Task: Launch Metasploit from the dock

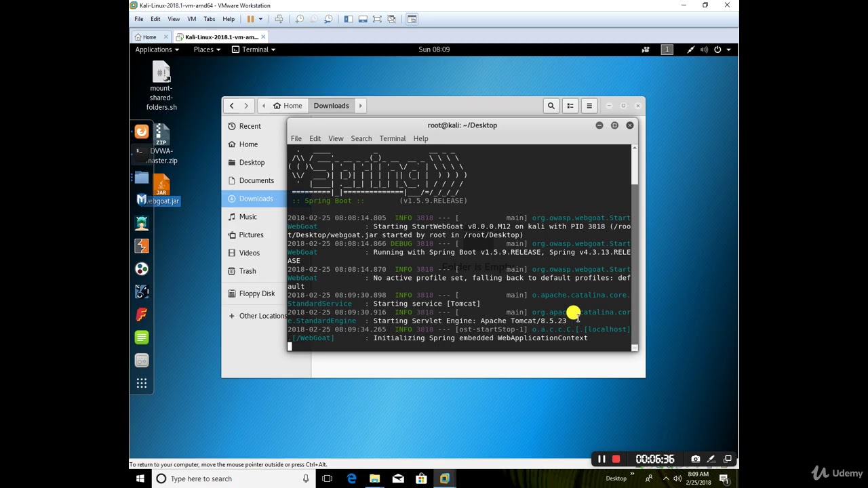Action: [142, 200]
